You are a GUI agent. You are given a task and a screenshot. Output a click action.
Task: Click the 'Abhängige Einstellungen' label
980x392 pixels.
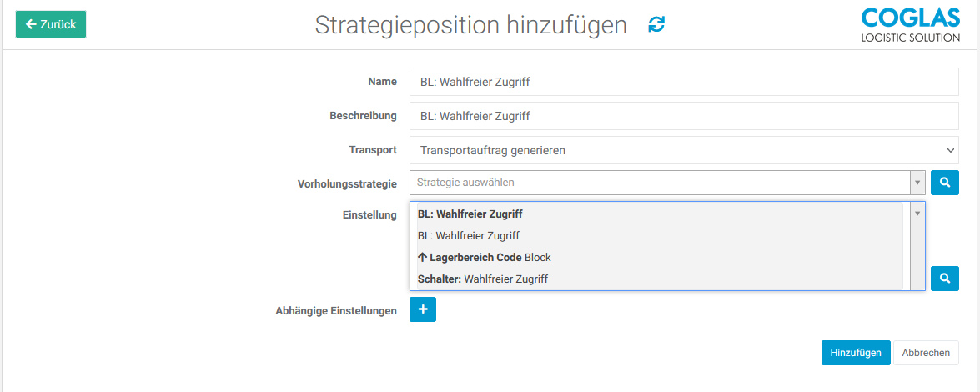336,311
